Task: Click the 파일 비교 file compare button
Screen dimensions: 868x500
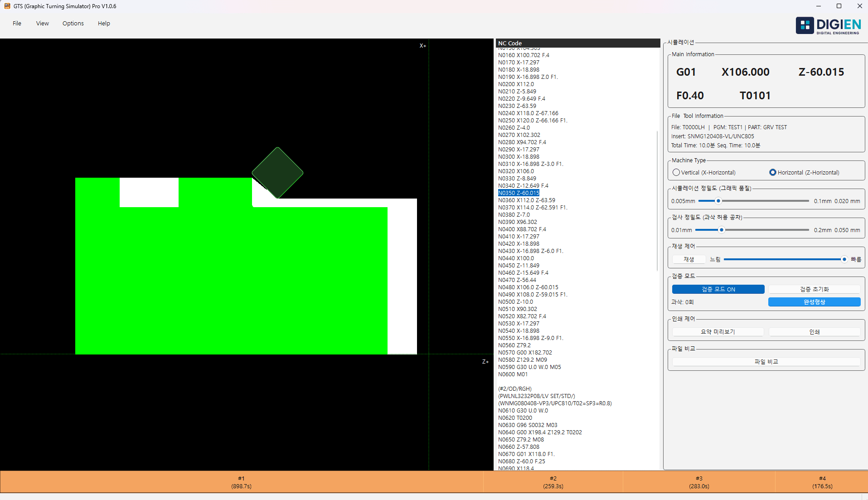Action: (x=766, y=361)
